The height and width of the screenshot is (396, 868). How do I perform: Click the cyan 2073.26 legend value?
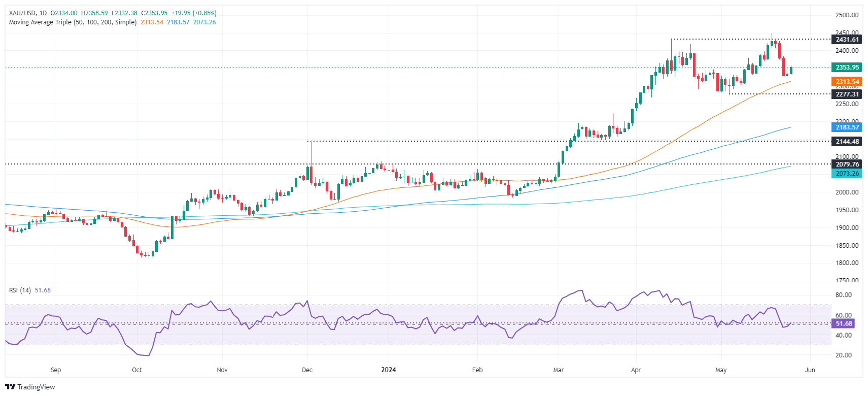click(204, 22)
